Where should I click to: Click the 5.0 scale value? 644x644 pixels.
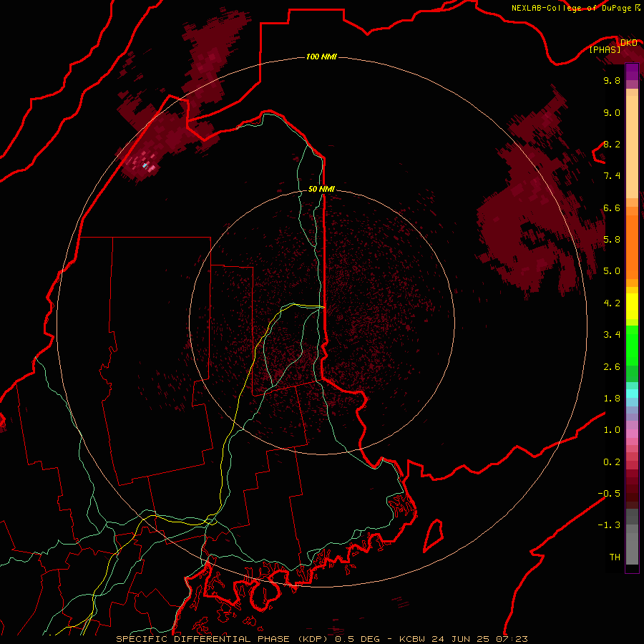[612, 271]
